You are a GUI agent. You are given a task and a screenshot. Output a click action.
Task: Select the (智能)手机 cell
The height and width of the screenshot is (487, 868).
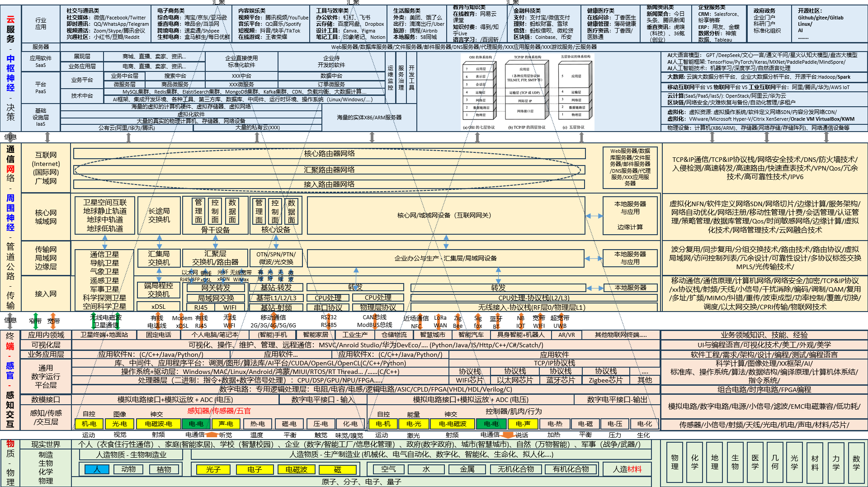(x=273, y=335)
